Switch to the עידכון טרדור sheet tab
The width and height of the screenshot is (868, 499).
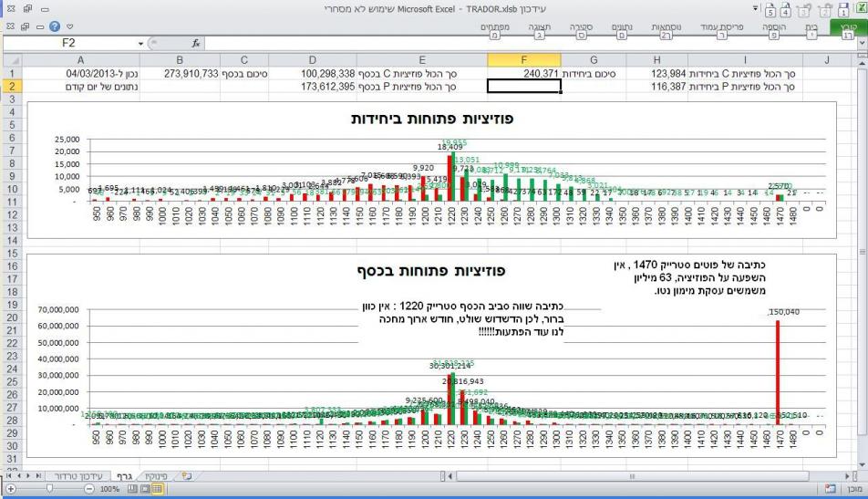79,475
